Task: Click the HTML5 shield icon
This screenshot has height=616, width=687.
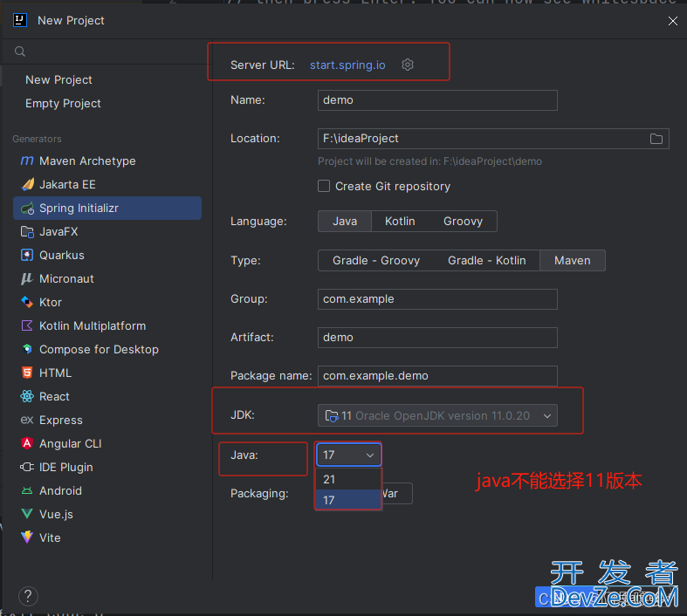Action: 27,373
